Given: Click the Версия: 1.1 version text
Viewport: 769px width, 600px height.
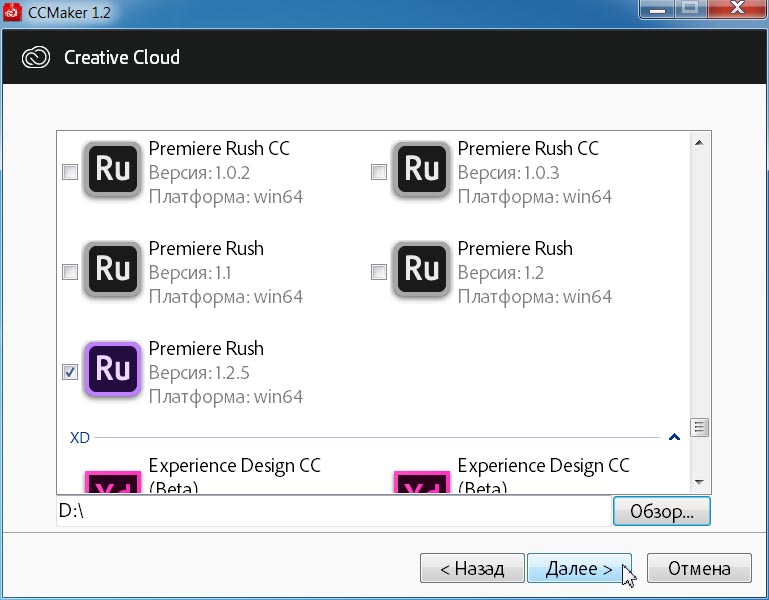Looking at the screenshot, I should click(190, 273).
